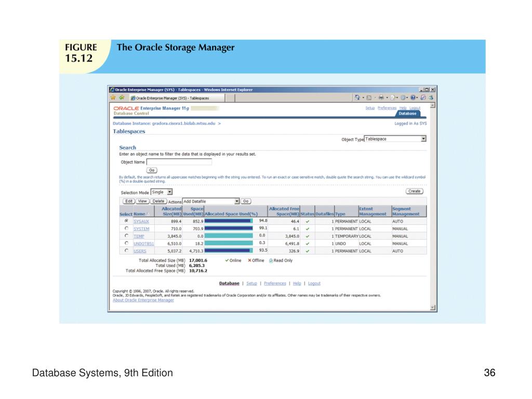Screen dimensions: 532x399
Task: Open the UNDOTBS1 tablespace link
Action: point(143,244)
